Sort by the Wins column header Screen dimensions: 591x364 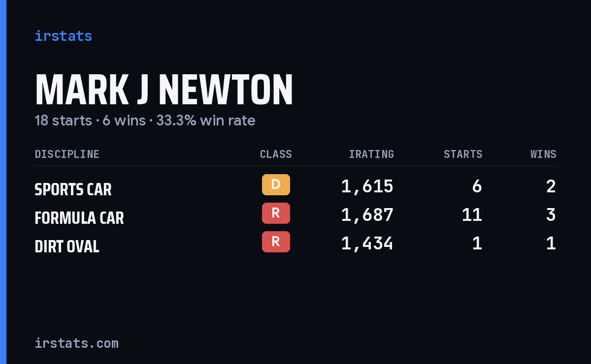(x=543, y=154)
